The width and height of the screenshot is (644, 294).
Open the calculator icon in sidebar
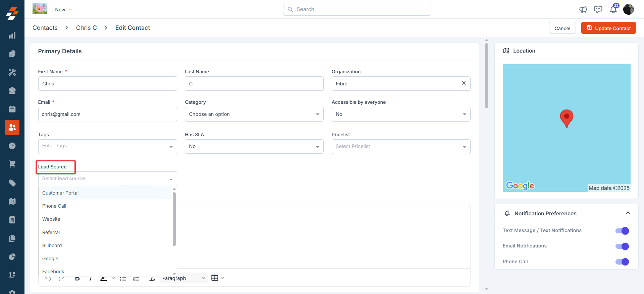tap(12, 220)
